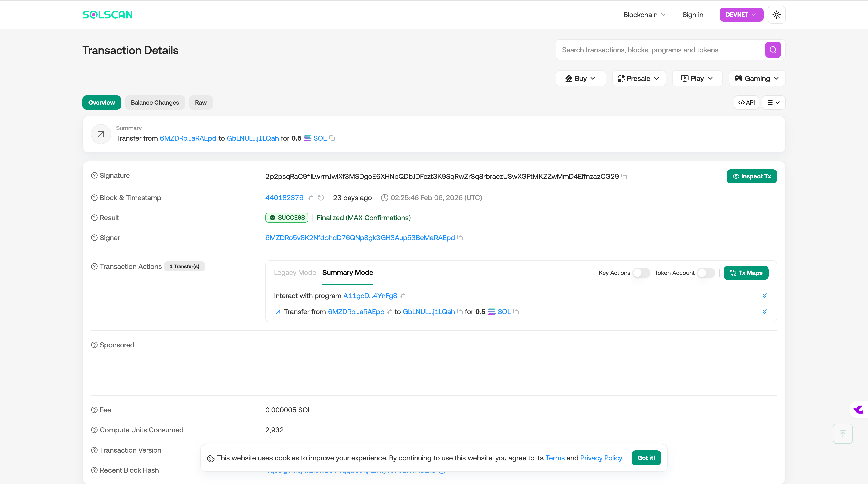Image resolution: width=868 pixels, height=484 pixels.
Task: Copy the transaction signature
Action: click(x=624, y=177)
